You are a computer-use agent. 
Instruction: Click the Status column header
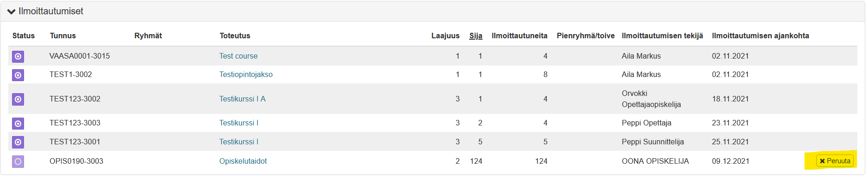point(24,36)
